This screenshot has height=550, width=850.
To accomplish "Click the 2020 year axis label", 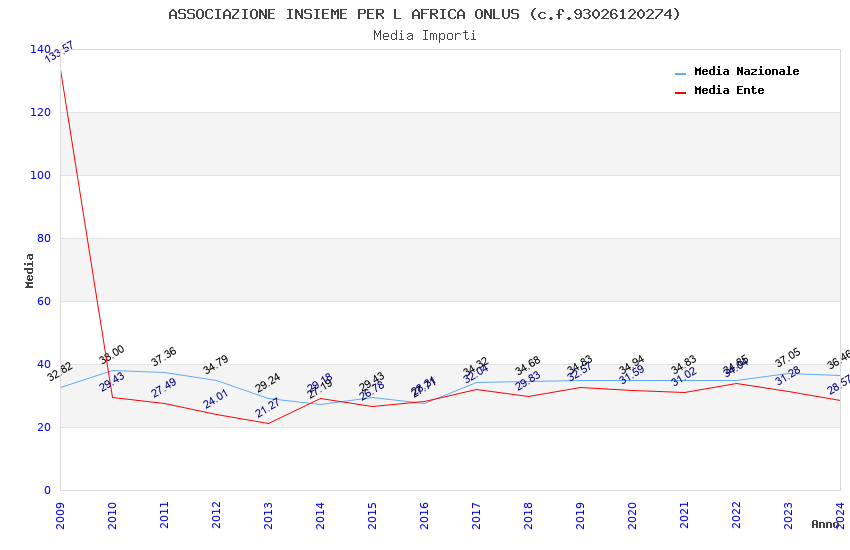I will coord(633,515).
